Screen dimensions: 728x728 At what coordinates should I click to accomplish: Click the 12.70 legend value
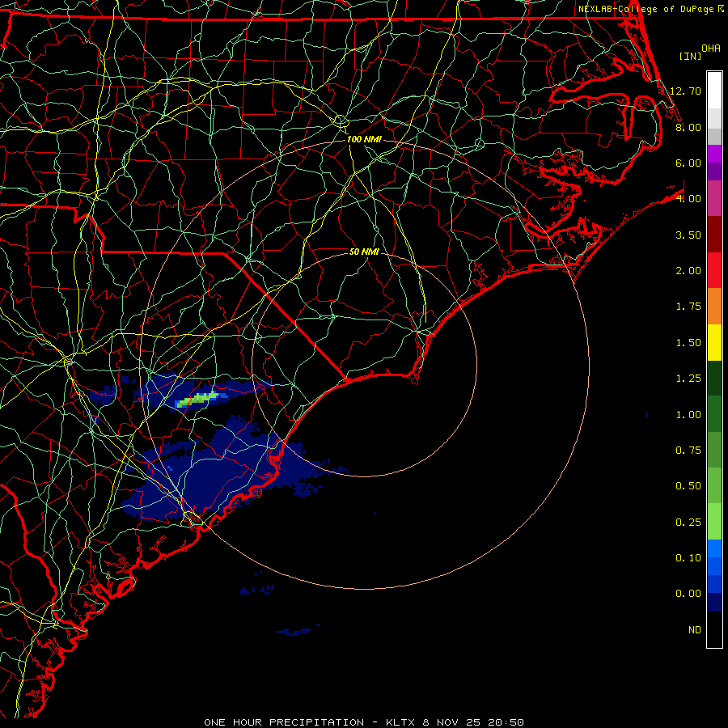point(685,91)
